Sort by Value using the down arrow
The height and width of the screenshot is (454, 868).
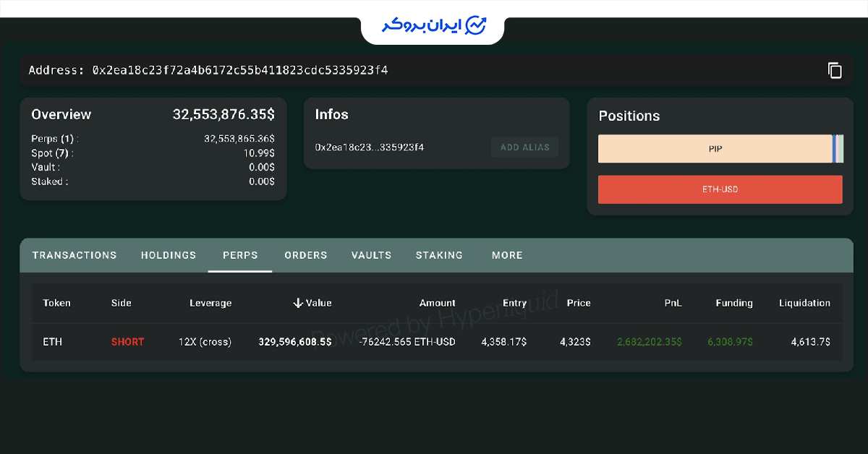click(x=297, y=303)
